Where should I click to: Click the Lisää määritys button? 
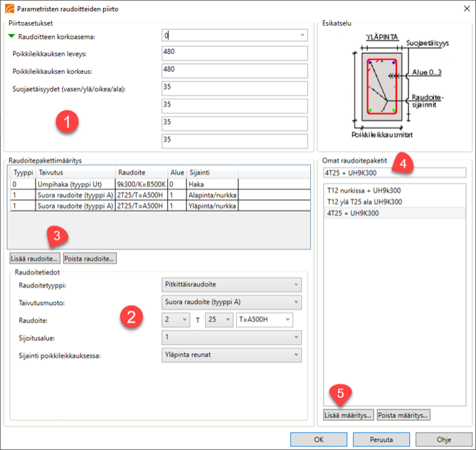tap(347, 415)
